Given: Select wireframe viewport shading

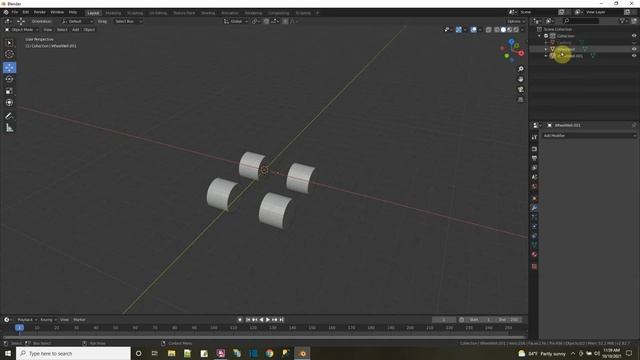Looking at the screenshot, I should click(497, 30).
